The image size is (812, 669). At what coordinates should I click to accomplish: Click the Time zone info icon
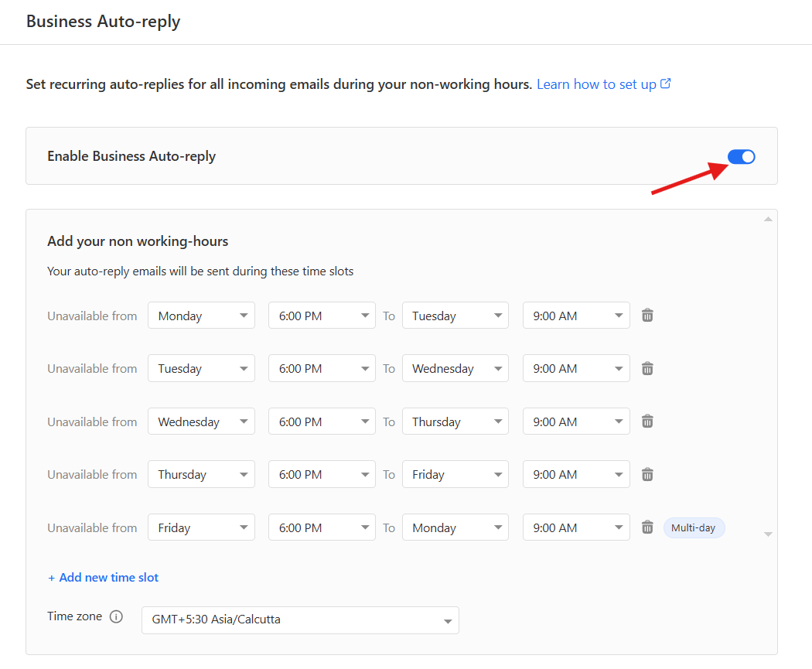[x=117, y=616]
